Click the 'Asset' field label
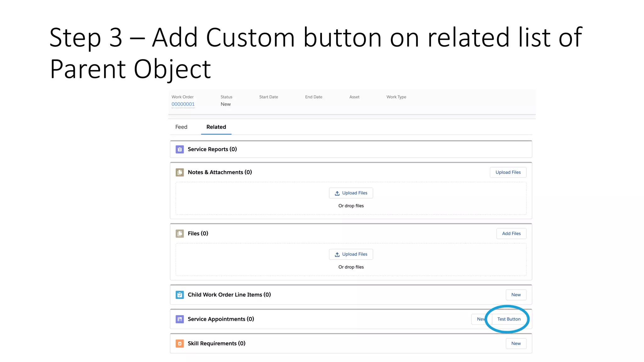 click(354, 97)
